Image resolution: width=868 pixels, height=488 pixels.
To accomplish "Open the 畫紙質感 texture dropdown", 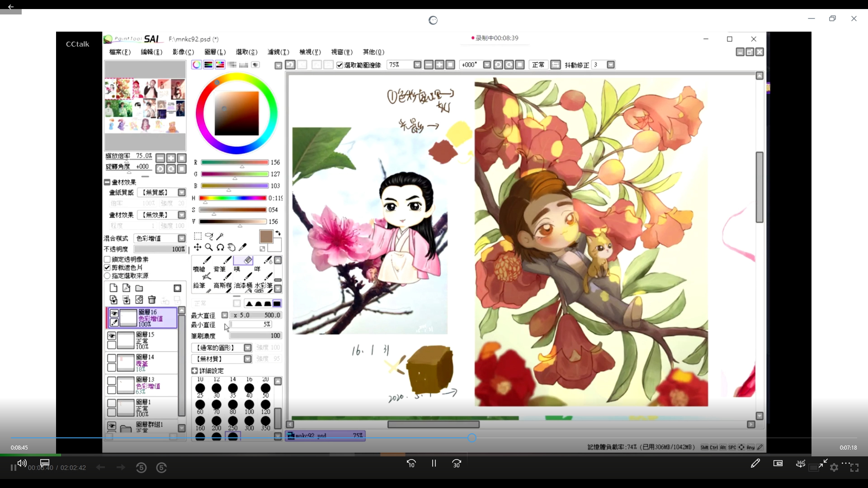I will [x=182, y=192].
